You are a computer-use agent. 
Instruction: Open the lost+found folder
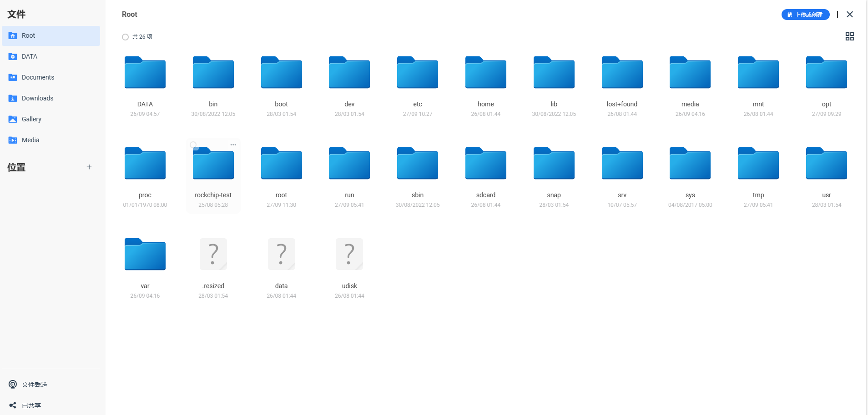point(622,72)
